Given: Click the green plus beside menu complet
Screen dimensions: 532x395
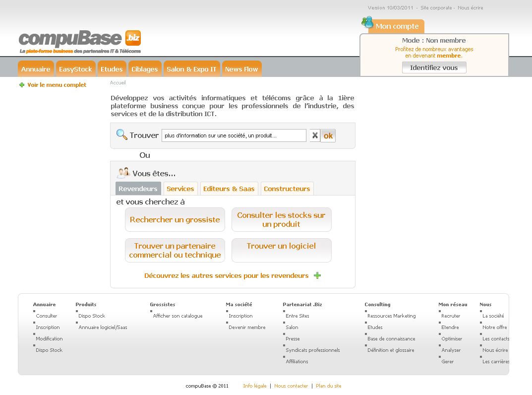Looking at the screenshot, I should click(22, 85).
